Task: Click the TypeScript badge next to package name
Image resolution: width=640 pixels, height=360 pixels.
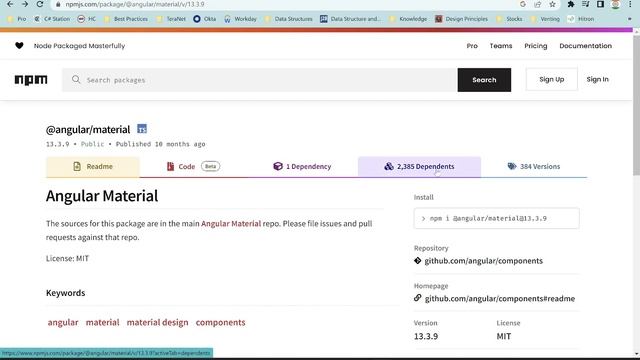Action: tap(142, 129)
